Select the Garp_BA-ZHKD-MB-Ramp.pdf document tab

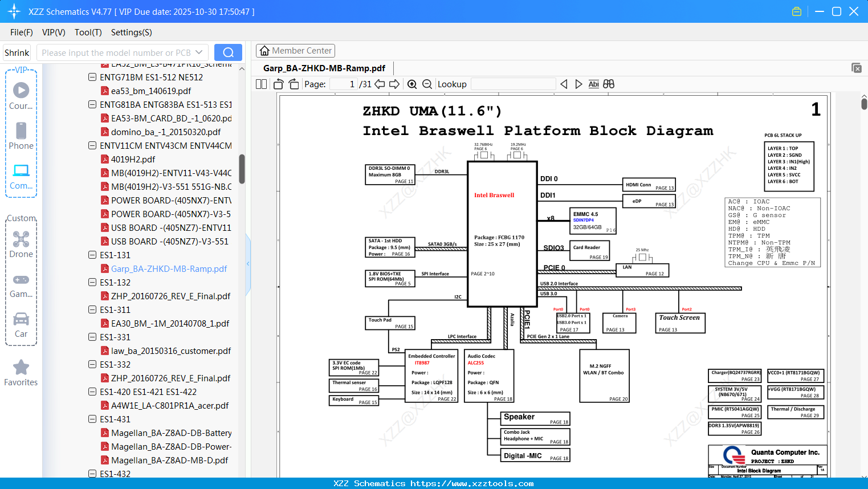(x=324, y=68)
